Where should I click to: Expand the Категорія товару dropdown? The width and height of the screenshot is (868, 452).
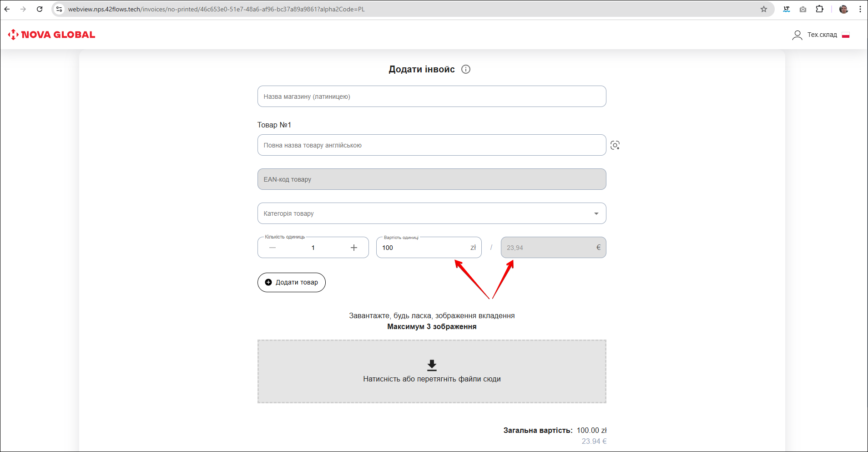pyautogui.click(x=596, y=213)
